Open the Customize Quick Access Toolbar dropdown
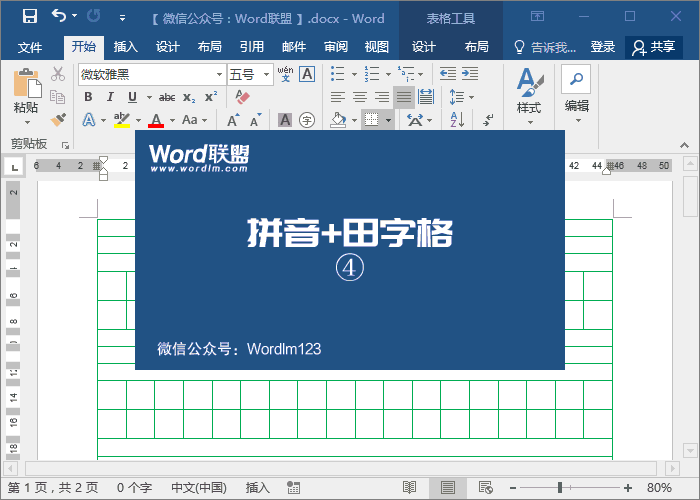The height and width of the screenshot is (500, 700). [x=122, y=18]
